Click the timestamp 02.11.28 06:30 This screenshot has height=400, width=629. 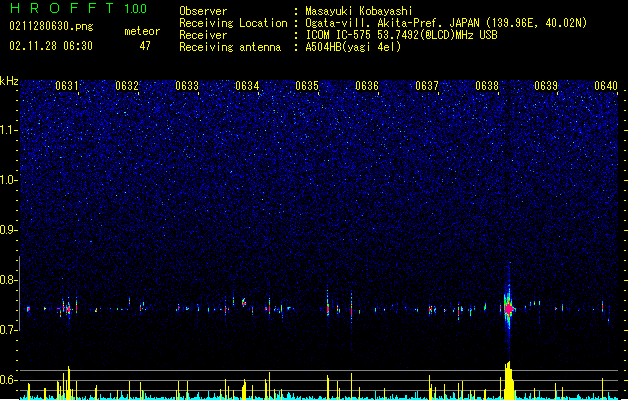coord(51,46)
